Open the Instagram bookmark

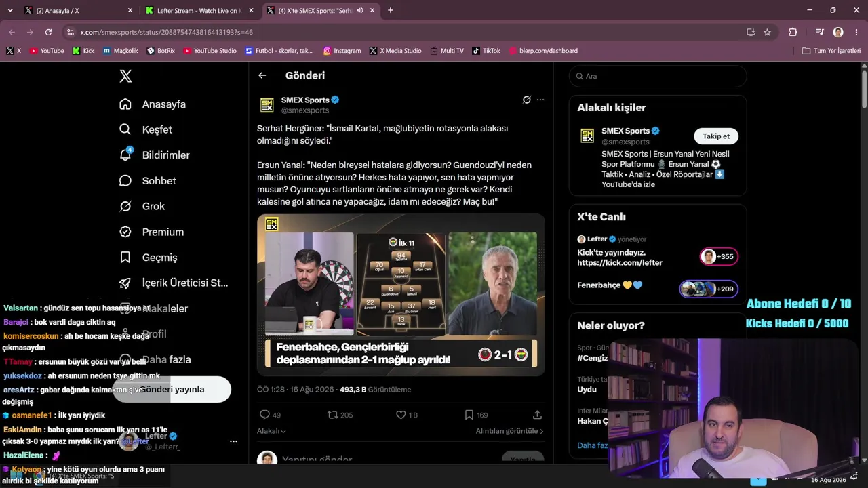(x=342, y=51)
